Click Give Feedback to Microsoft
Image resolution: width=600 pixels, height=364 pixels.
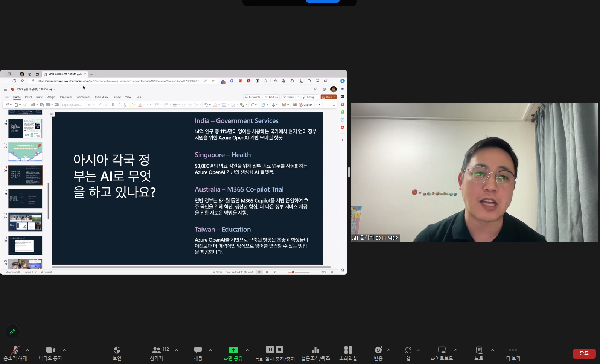(x=239, y=272)
